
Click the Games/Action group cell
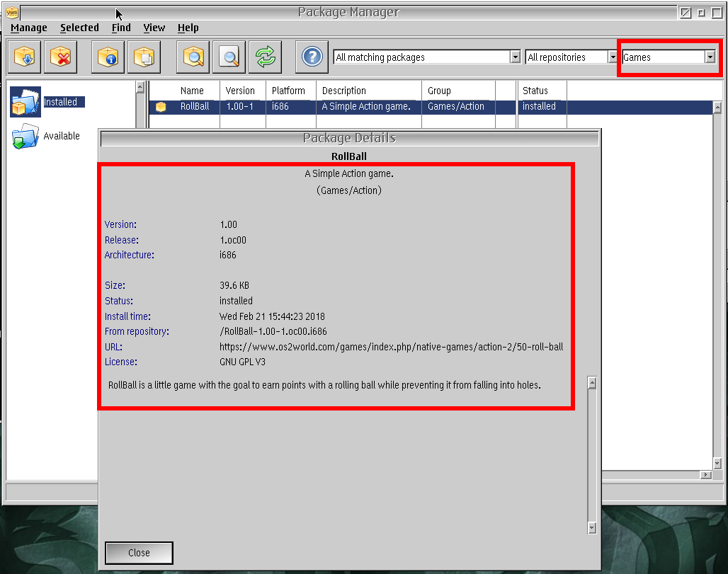[456, 107]
